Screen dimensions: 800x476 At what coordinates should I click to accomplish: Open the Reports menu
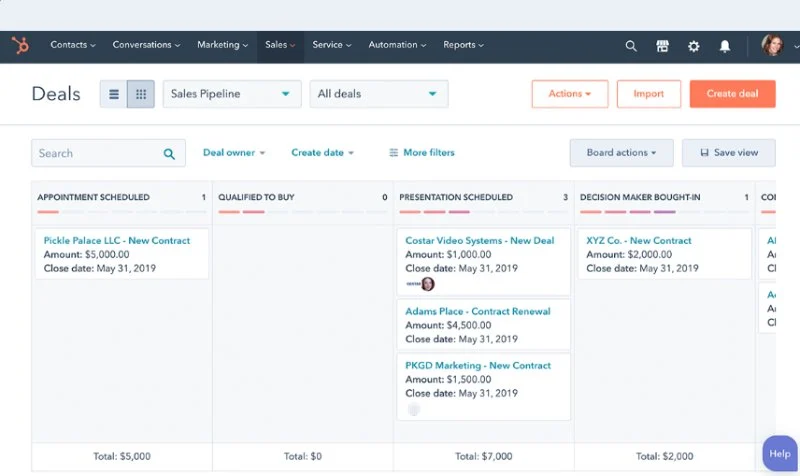point(463,45)
